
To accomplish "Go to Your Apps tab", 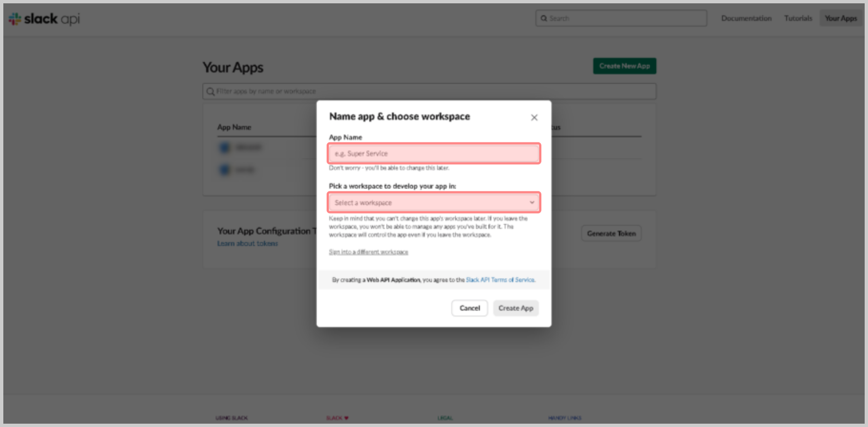I will (x=841, y=18).
